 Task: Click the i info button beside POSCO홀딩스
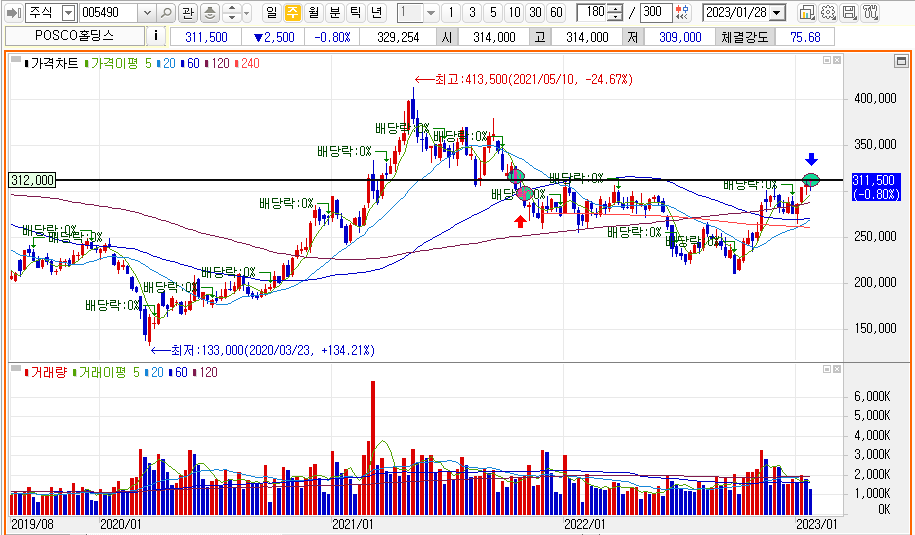(156, 37)
